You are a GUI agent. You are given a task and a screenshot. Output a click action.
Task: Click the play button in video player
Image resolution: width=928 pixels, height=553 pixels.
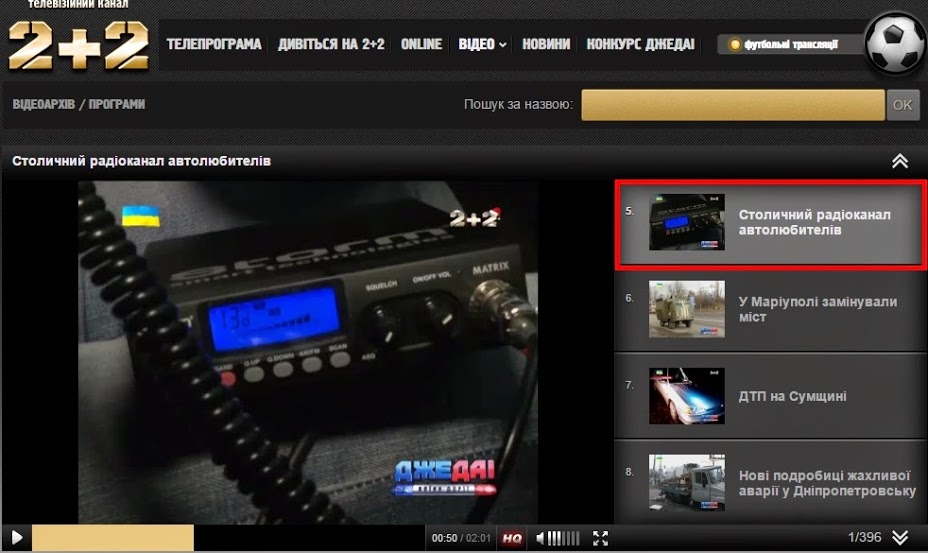point(17,538)
